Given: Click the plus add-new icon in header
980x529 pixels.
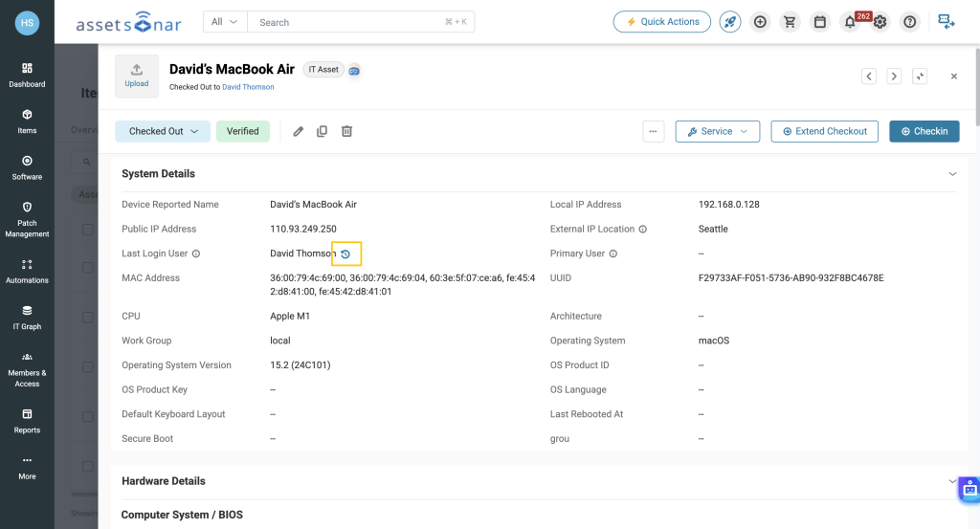Looking at the screenshot, I should point(760,22).
